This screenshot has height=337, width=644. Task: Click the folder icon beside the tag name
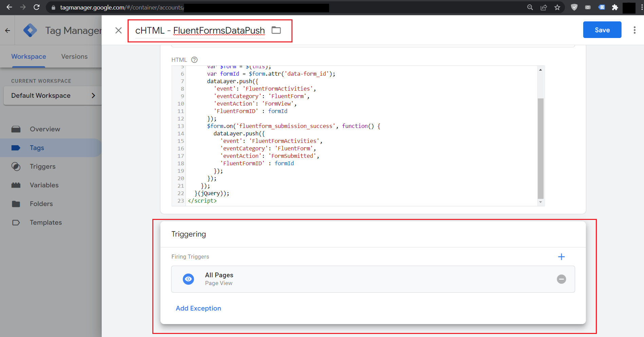pos(276,30)
